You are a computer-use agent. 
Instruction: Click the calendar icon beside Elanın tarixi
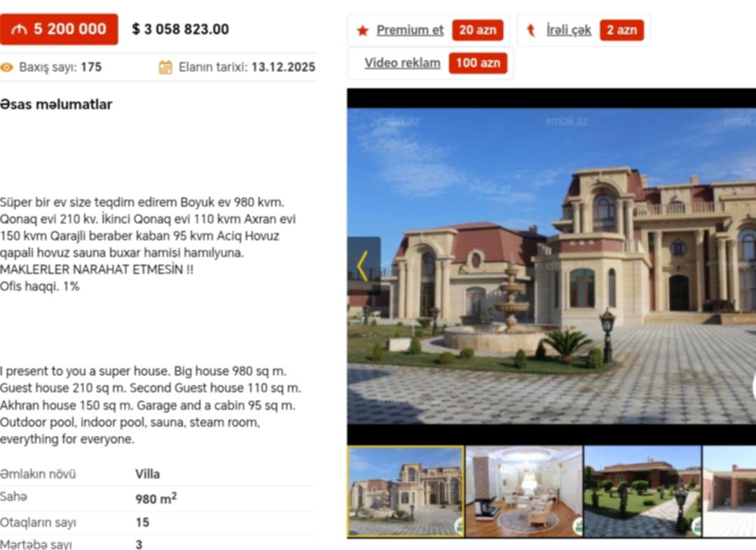[x=165, y=67]
